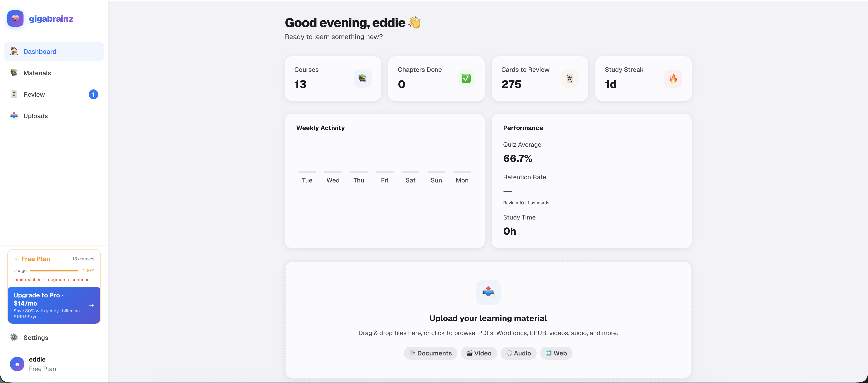Enable the Video file type filter
This screenshot has width=868, height=383.
point(479,353)
